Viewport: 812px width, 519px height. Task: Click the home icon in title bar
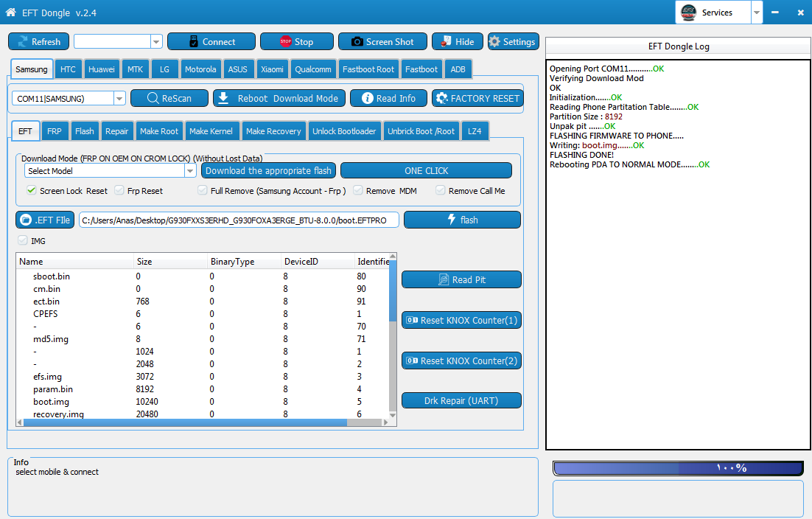tap(10, 13)
